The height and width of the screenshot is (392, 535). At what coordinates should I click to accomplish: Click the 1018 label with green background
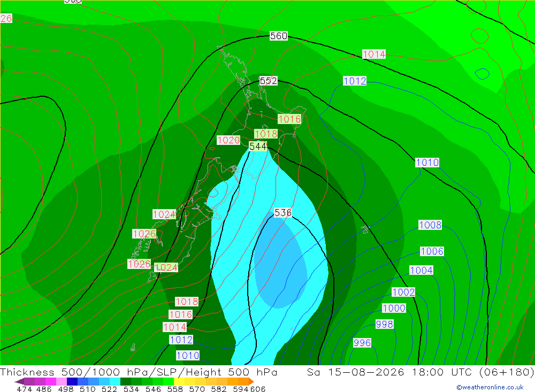(266, 134)
